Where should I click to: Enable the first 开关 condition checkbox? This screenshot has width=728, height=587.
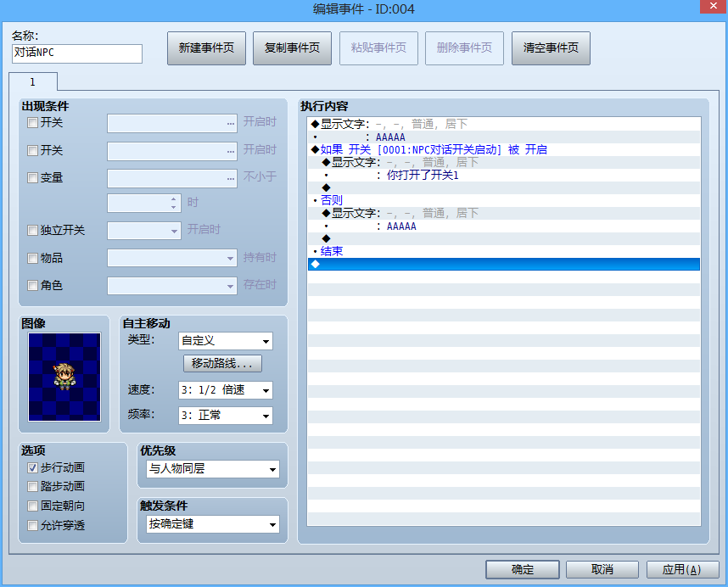pos(32,123)
